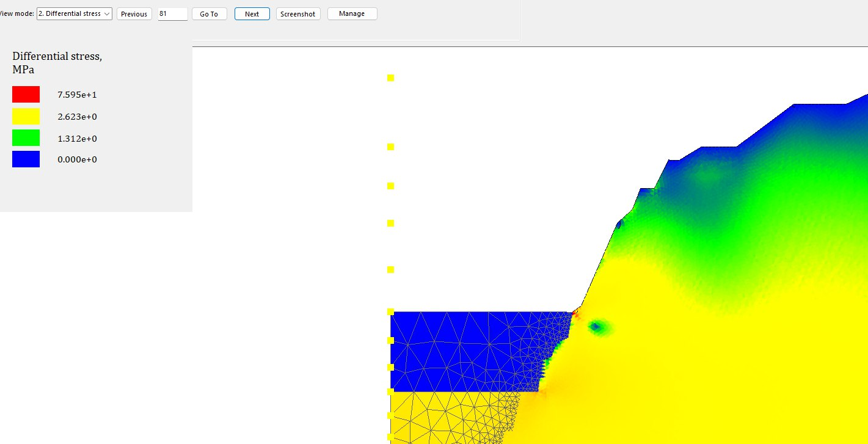
Task: Click the 'Differential stress, MPa' legend title
Action: pyautogui.click(x=57, y=63)
